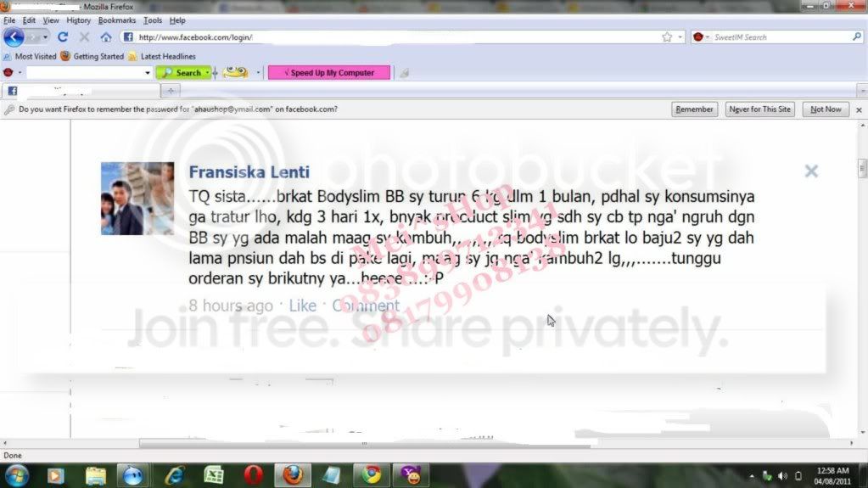The image size is (868, 488).
Task: Open Windows Explorer folder on taskbar
Action: pos(96,475)
